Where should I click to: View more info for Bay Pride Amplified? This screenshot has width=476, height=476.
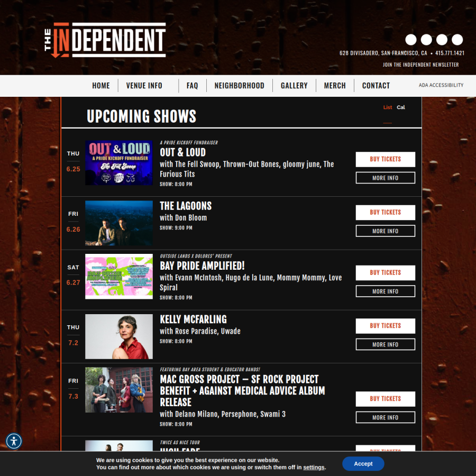click(x=385, y=291)
